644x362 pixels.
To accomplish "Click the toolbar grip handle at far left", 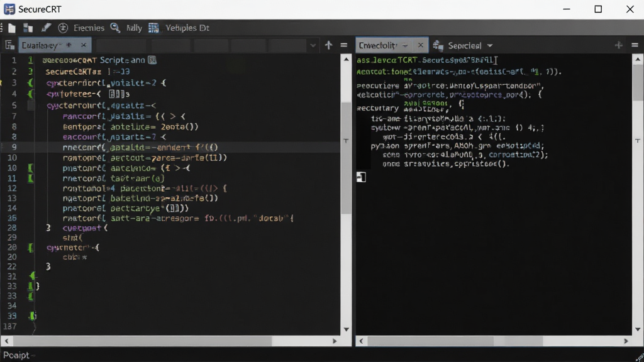I will [2, 28].
